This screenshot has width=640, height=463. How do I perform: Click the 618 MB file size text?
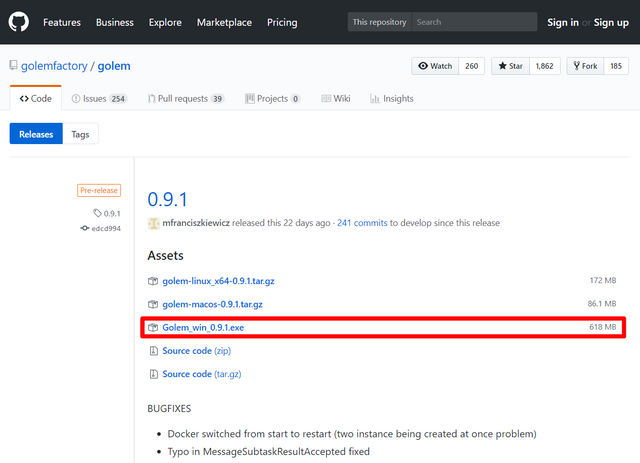point(602,327)
